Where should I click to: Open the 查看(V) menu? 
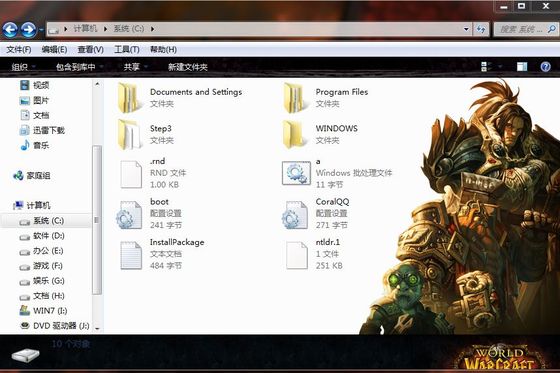(91, 49)
